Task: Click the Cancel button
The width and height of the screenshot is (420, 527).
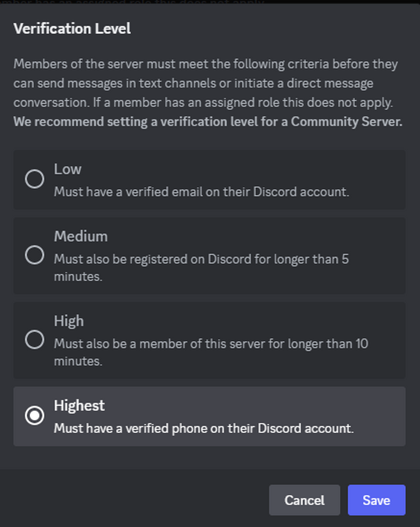Action: tap(304, 500)
